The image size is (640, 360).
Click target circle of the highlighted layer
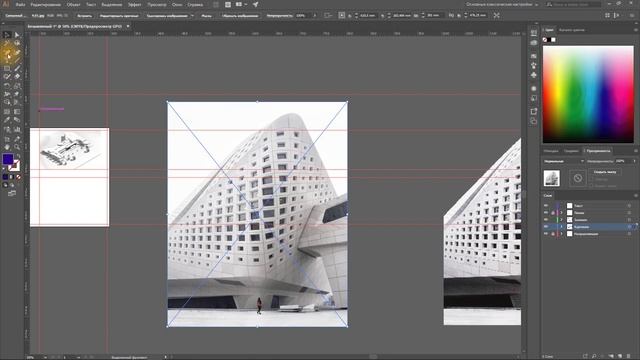[x=629, y=227]
